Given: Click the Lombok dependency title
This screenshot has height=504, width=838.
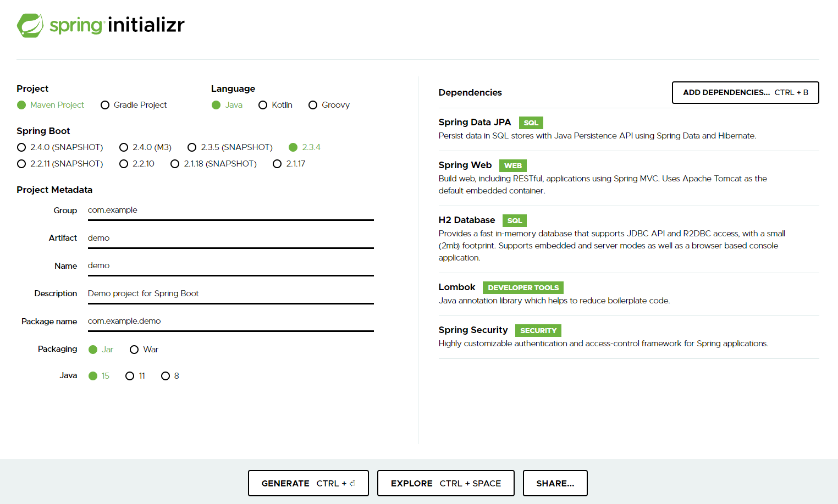Looking at the screenshot, I should (x=457, y=287).
